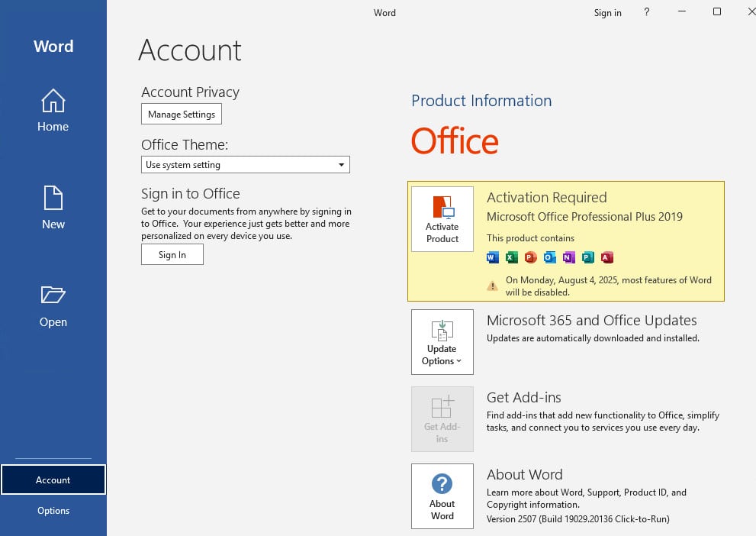Open the New document page

(x=53, y=208)
